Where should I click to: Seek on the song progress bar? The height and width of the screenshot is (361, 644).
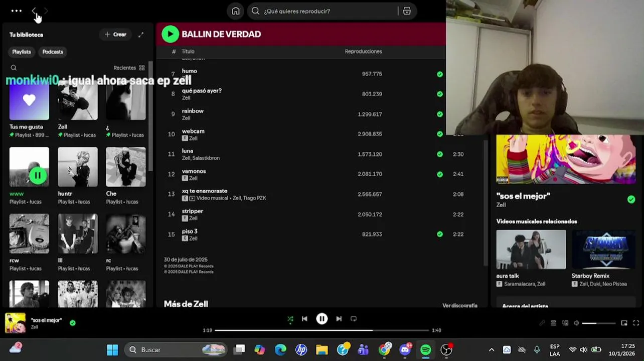322,330
